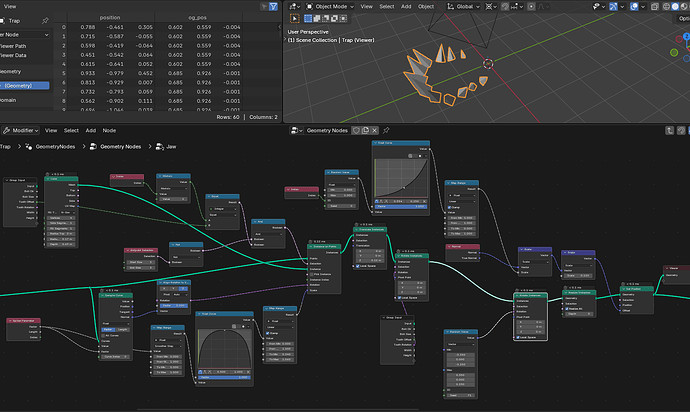690x412 pixels.
Task: Toggle proportional editing icon
Action: (x=531, y=6)
